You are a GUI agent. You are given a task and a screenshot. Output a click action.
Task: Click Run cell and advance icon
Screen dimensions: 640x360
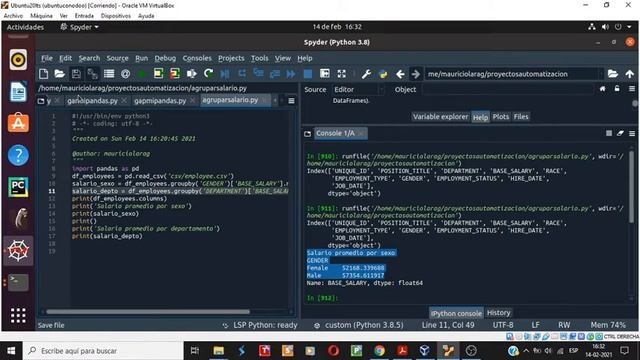175,74
